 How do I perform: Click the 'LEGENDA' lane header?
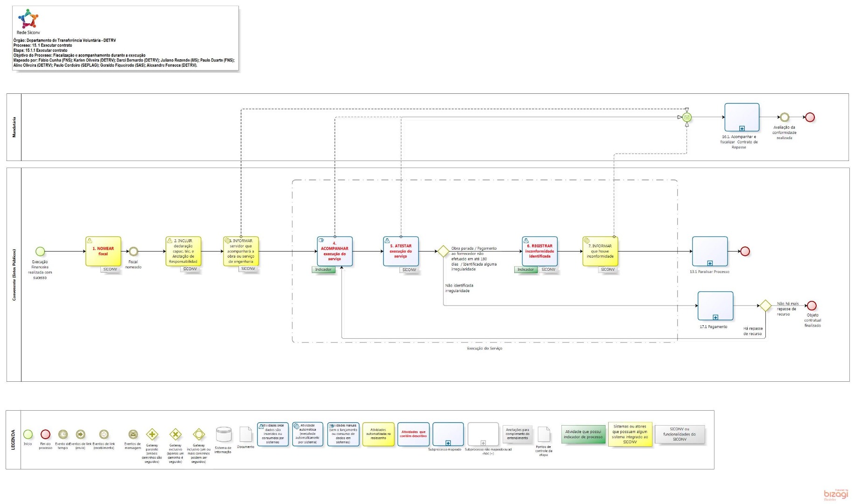(x=13, y=440)
